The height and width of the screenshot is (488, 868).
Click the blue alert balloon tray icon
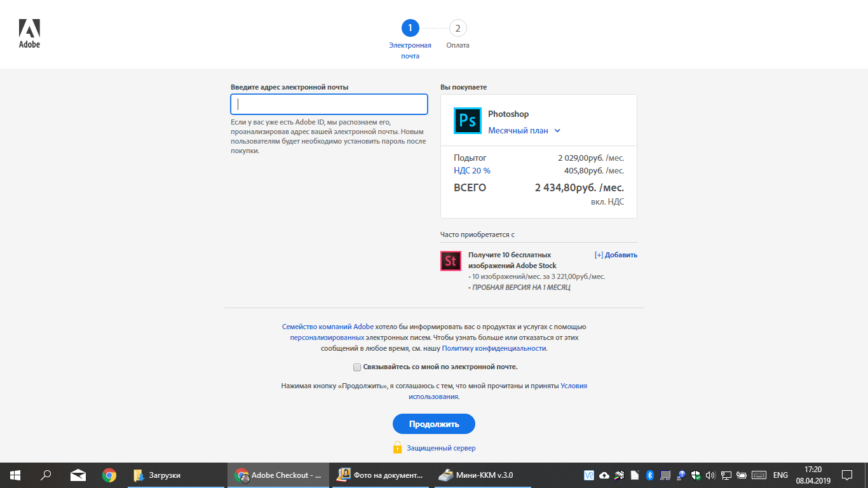[x=681, y=475]
